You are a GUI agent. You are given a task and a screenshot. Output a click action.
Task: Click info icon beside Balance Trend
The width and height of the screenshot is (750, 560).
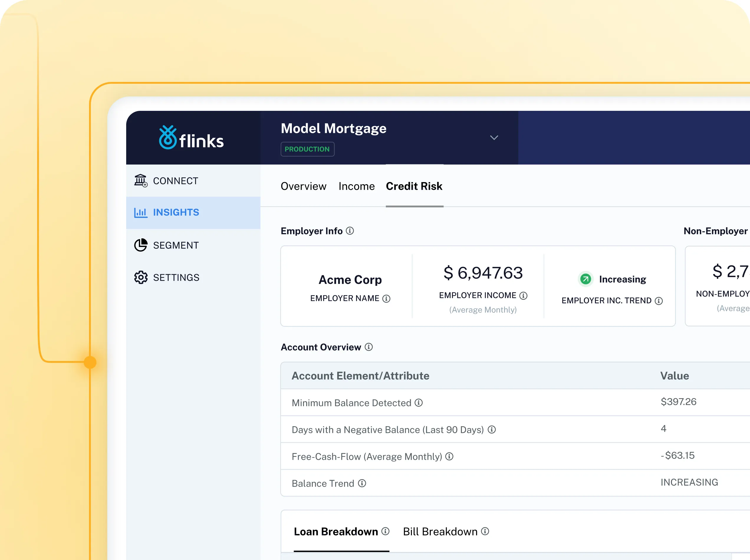(x=362, y=483)
